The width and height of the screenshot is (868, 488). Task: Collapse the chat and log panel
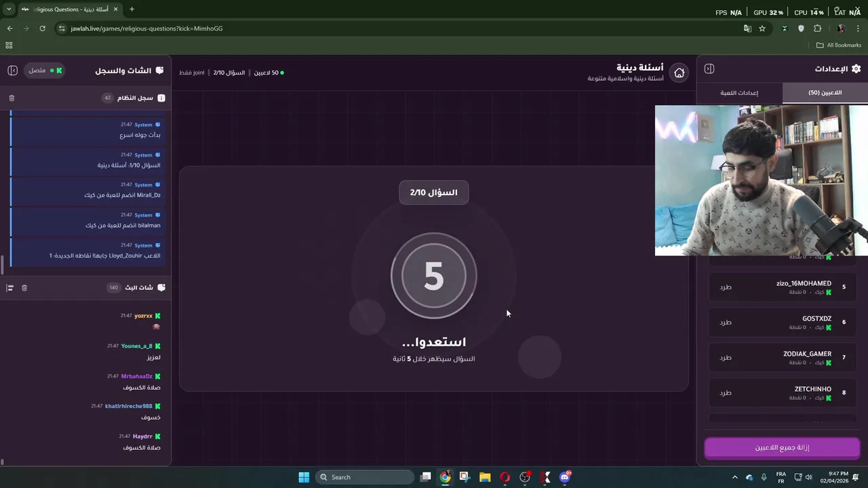[x=12, y=70]
